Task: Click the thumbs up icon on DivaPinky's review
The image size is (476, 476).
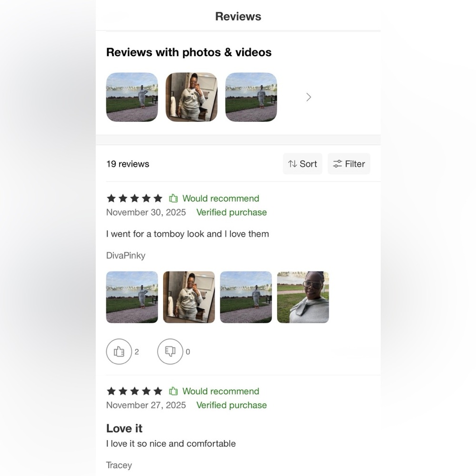Action: tap(119, 352)
